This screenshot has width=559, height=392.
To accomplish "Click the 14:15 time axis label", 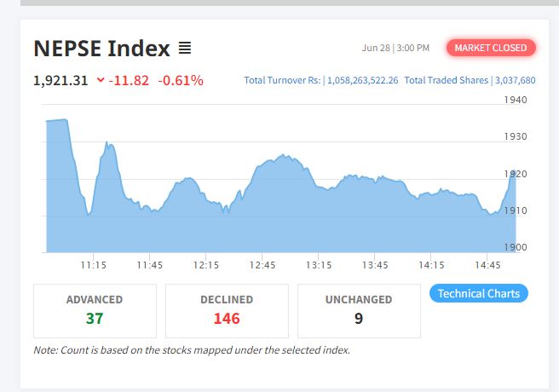I will [431, 265].
